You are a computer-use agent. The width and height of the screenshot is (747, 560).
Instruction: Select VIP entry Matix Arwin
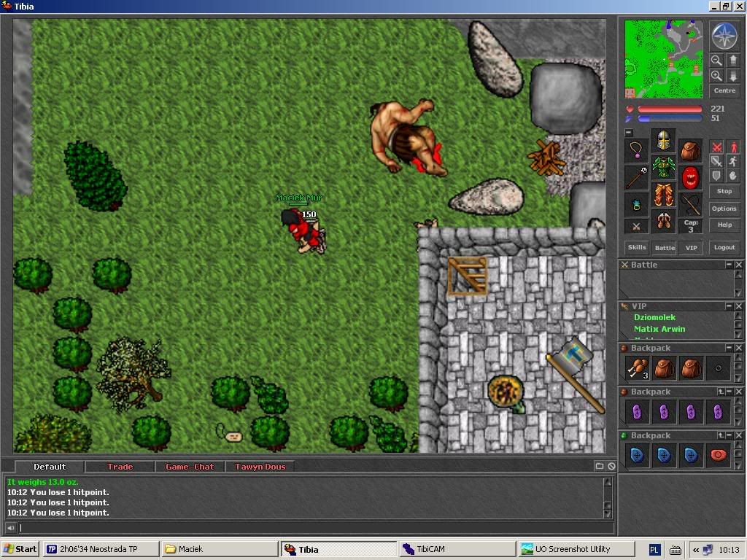(x=659, y=329)
